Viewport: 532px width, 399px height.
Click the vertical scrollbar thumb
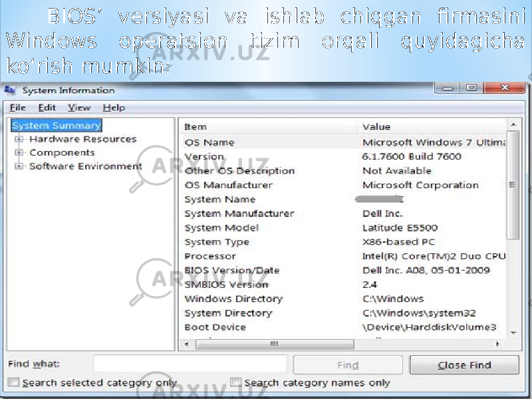tap(513, 186)
